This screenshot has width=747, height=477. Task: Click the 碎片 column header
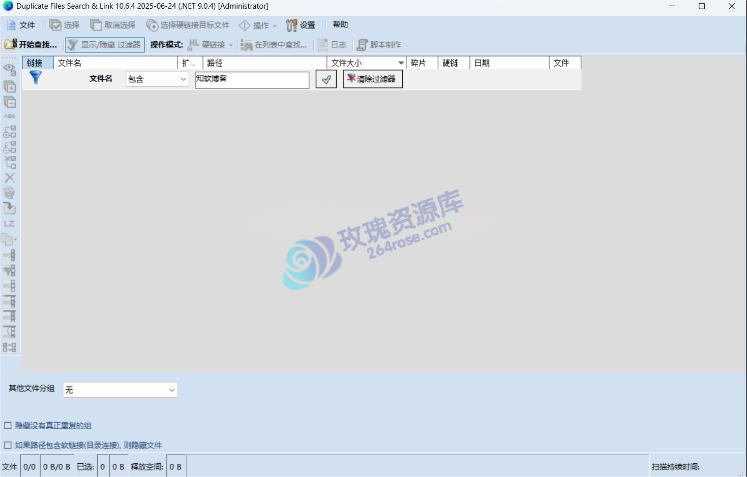coord(422,62)
